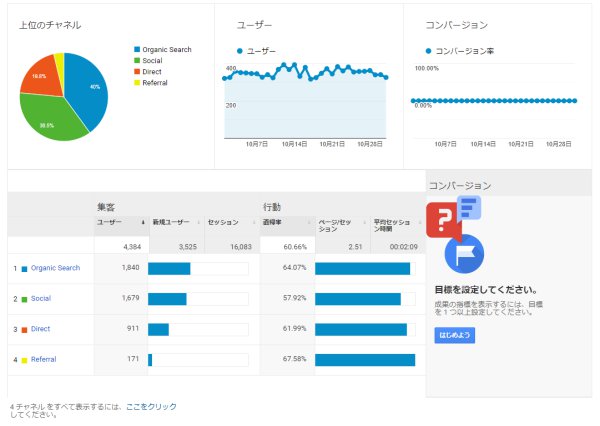This screenshot has height=426, width=600.
Task: Sort by ユーザー column header
Action: (x=121, y=226)
